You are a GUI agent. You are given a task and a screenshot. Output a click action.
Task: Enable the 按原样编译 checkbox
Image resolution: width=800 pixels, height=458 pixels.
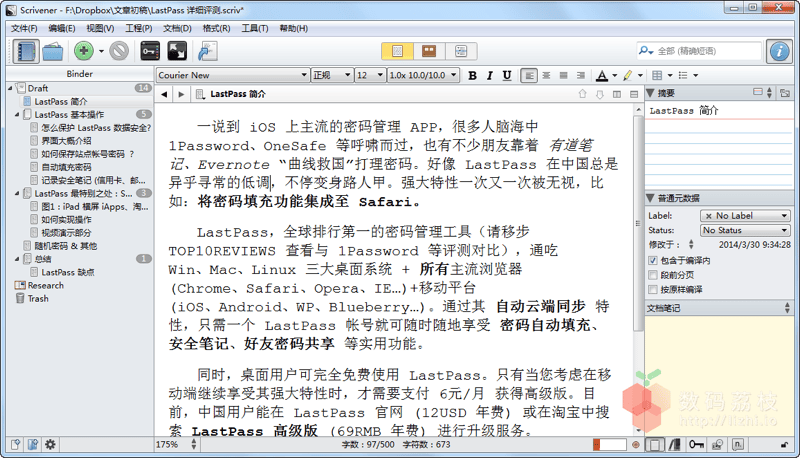(x=653, y=290)
